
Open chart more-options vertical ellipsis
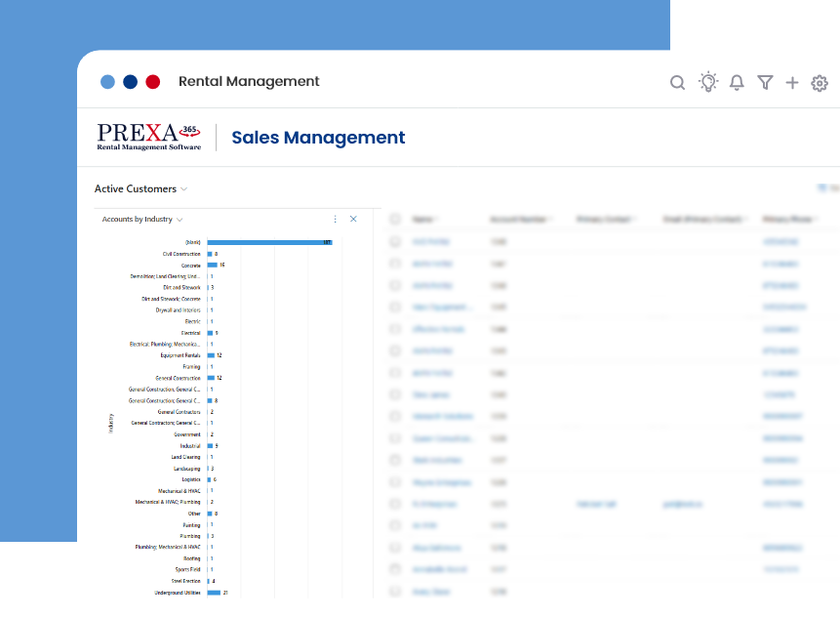[335, 220]
